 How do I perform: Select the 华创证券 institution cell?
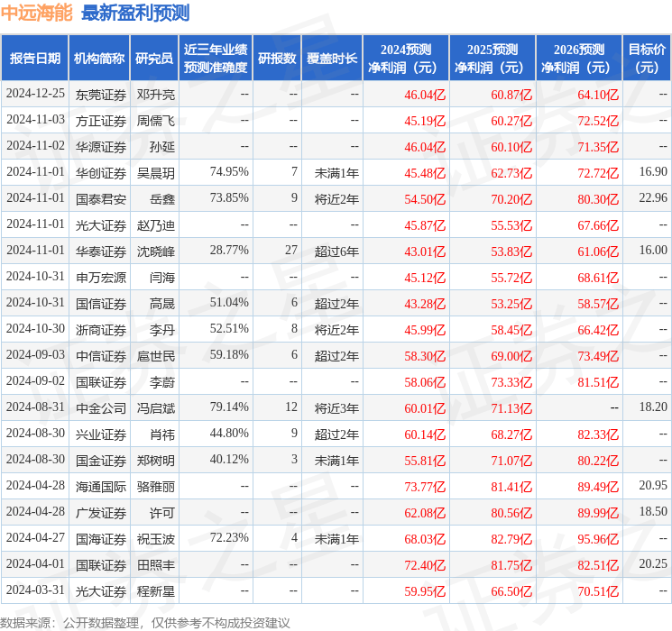coord(101,173)
